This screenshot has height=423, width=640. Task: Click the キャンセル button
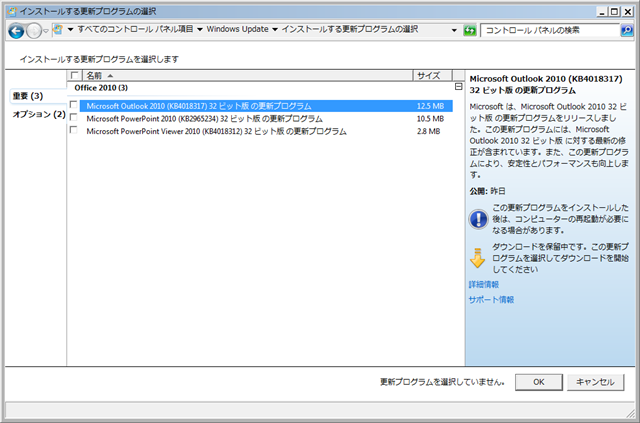tap(596, 382)
